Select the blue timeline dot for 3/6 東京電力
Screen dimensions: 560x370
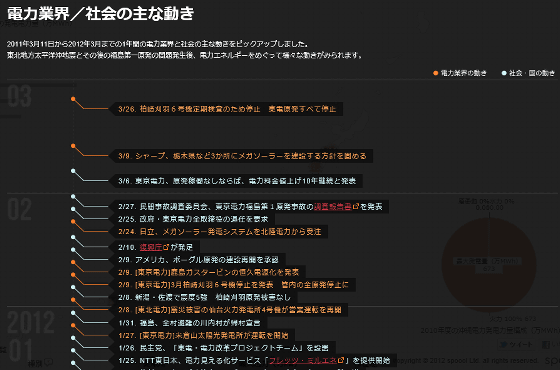pos(73,171)
